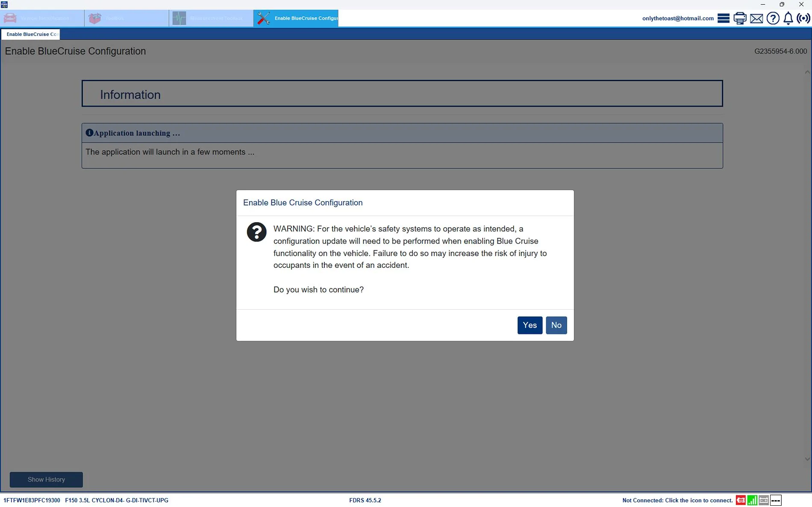Select the Enable BlueCruise Co tab below the toolbar
This screenshot has width=812, height=507.
point(30,34)
